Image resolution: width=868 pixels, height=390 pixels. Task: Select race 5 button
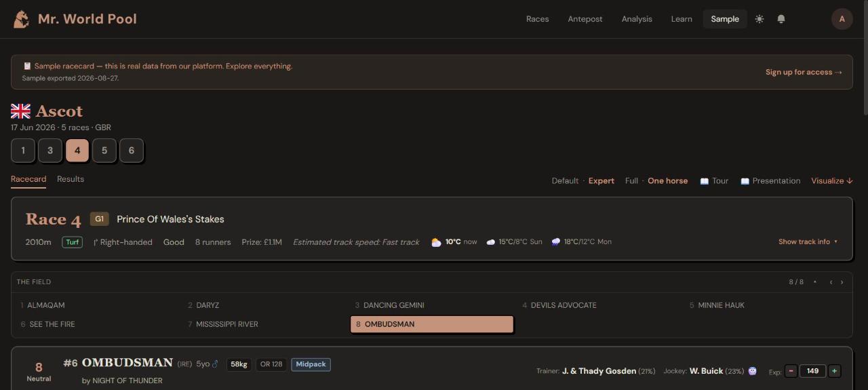(104, 151)
